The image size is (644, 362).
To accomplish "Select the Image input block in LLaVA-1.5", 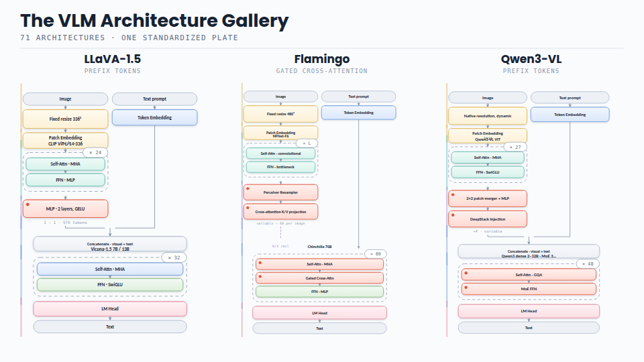I will coord(65,99).
